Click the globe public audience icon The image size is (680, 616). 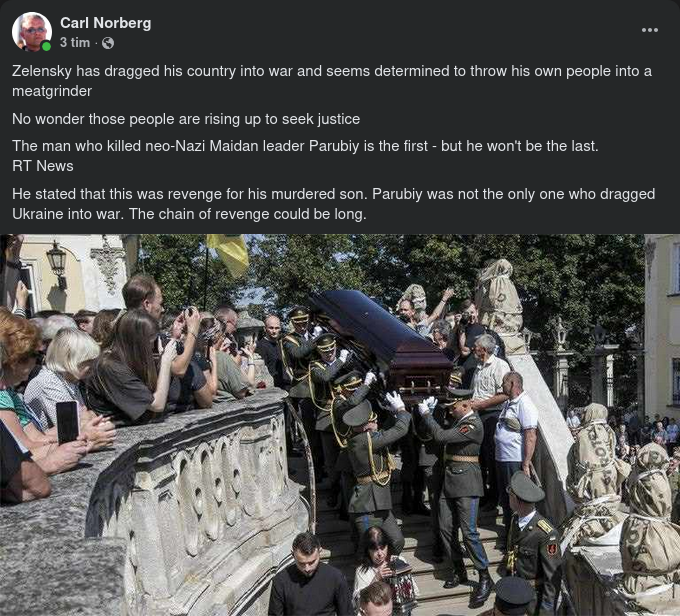click(108, 43)
